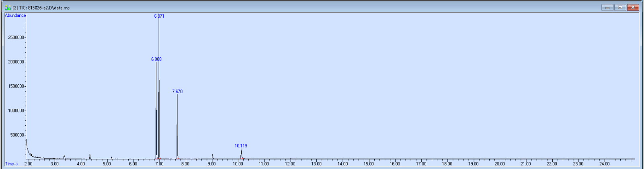
Task: Click the Abundance y-axis label
Action: [x=15, y=15]
